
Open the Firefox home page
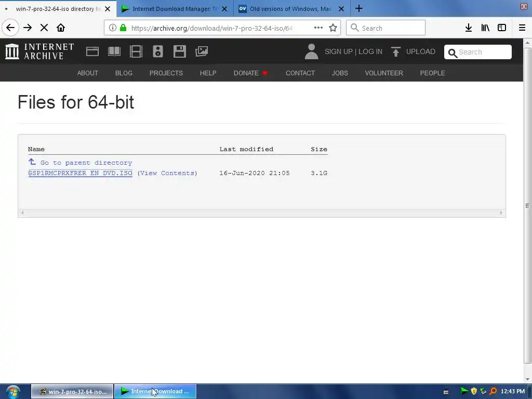point(61,28)
